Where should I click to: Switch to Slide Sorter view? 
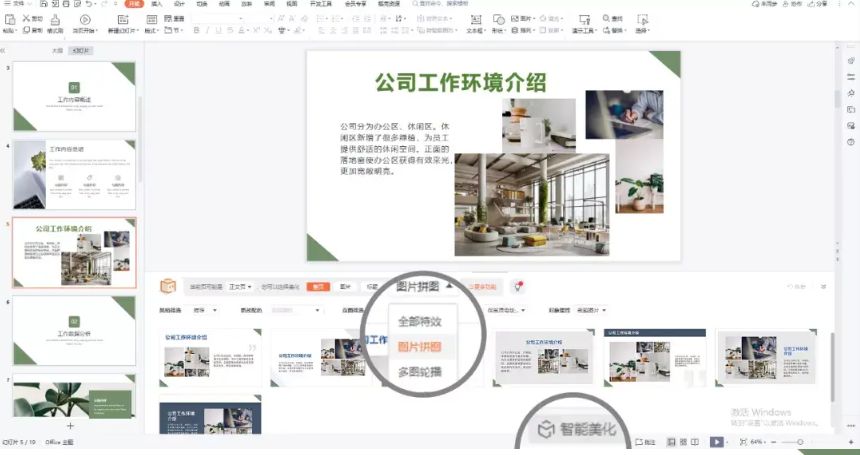coord(683,442)
